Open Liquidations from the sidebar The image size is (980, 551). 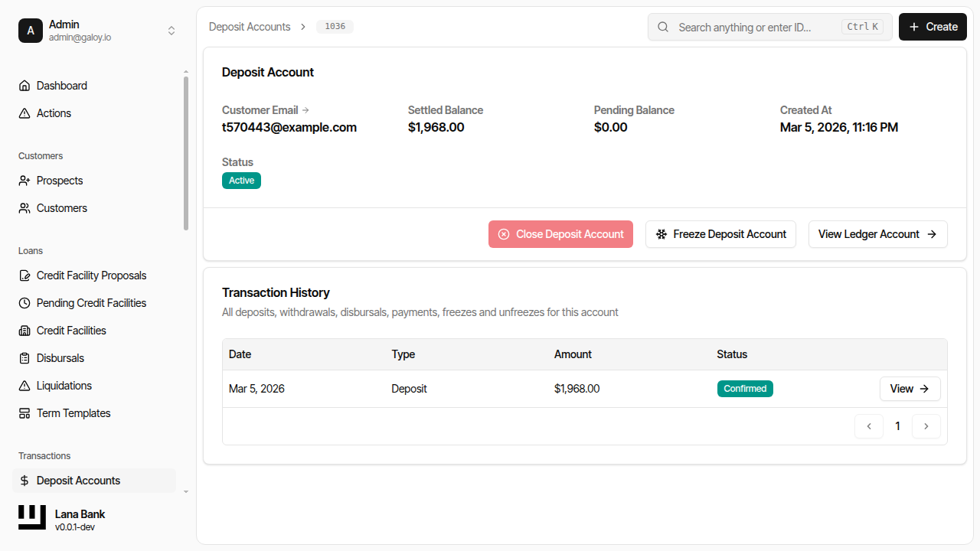pyautogui.click(x=24, y=386)
